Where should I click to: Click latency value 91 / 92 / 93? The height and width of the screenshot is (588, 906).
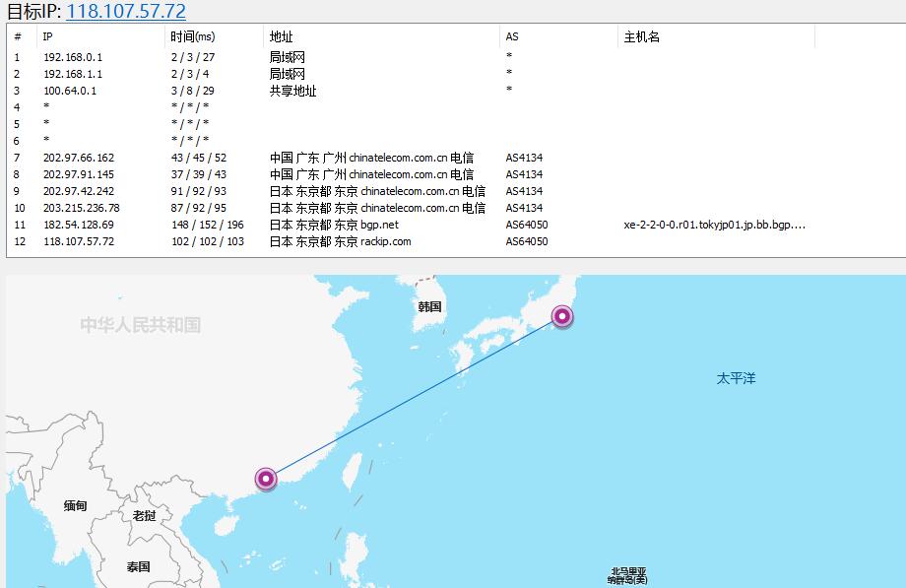pos(199,191)
